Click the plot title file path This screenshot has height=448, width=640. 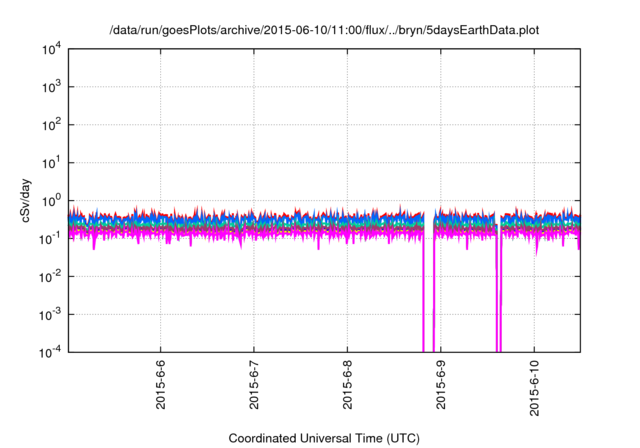click(324, 30)
